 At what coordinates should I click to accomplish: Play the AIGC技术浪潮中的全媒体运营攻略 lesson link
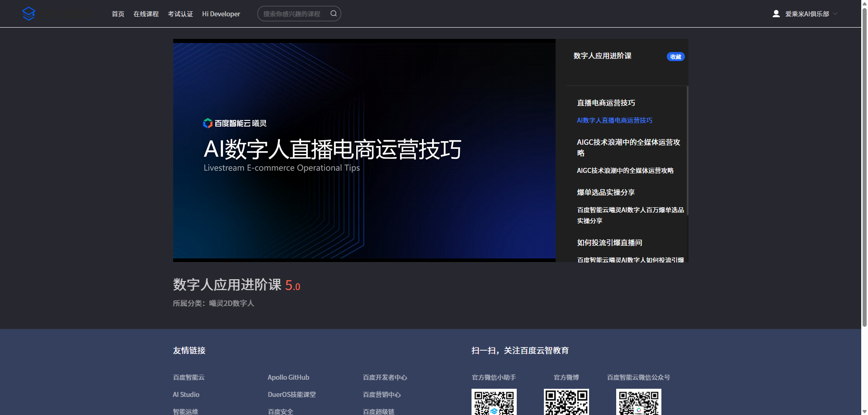click(625, 171)
